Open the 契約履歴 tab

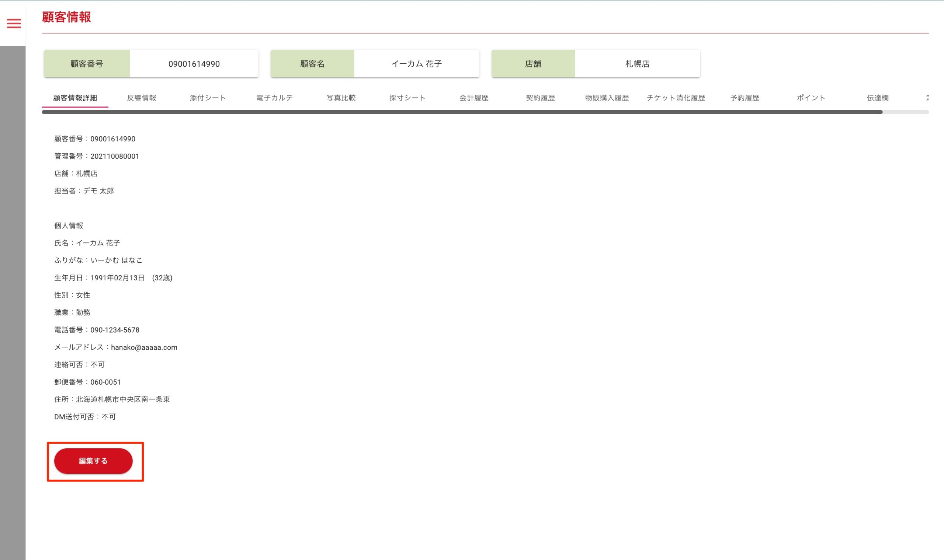click(540, 98)
